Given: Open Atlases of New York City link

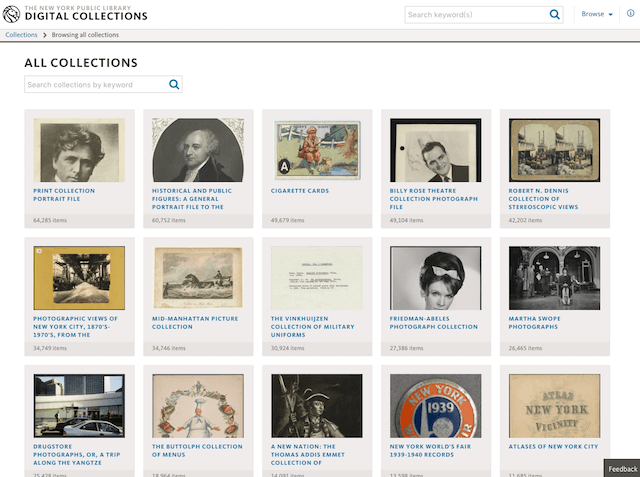Looking at the screenshot, I should point(553,447).
